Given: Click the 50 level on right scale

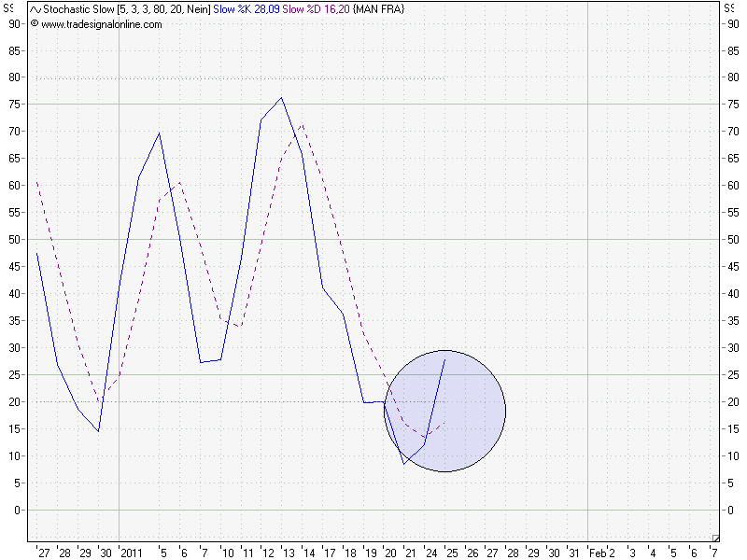Looking at the screenshot, I should 733,239.
